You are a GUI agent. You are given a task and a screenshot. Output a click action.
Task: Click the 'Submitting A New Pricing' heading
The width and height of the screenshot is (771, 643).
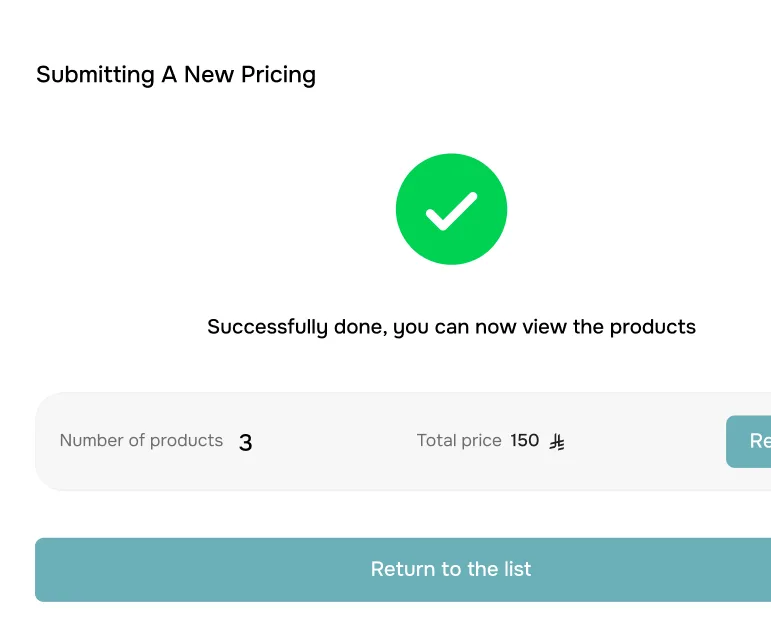176,75
